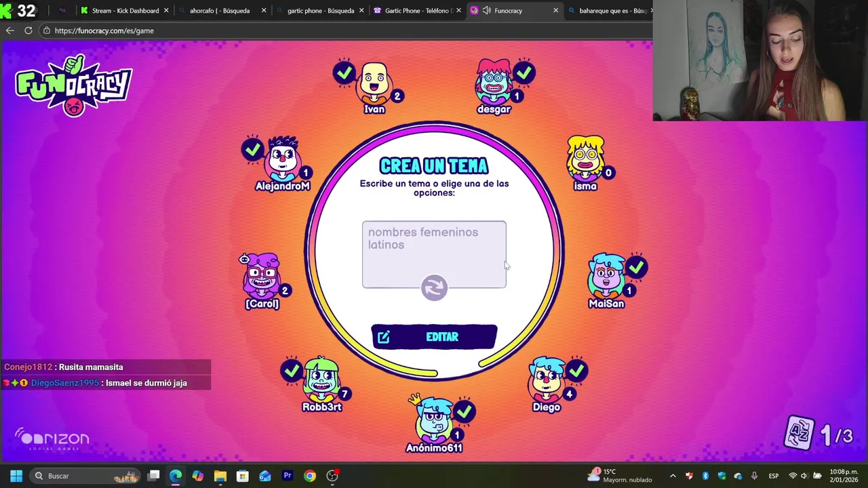Reload the Funocracy page
The width and height of the screenshot is (868, 488).
(28, 30)
